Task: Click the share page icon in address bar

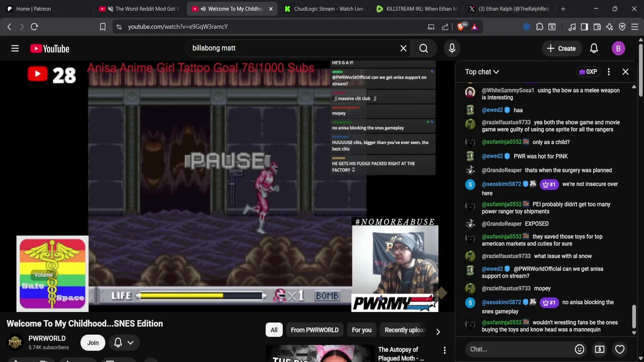Action: pos(445,27)
